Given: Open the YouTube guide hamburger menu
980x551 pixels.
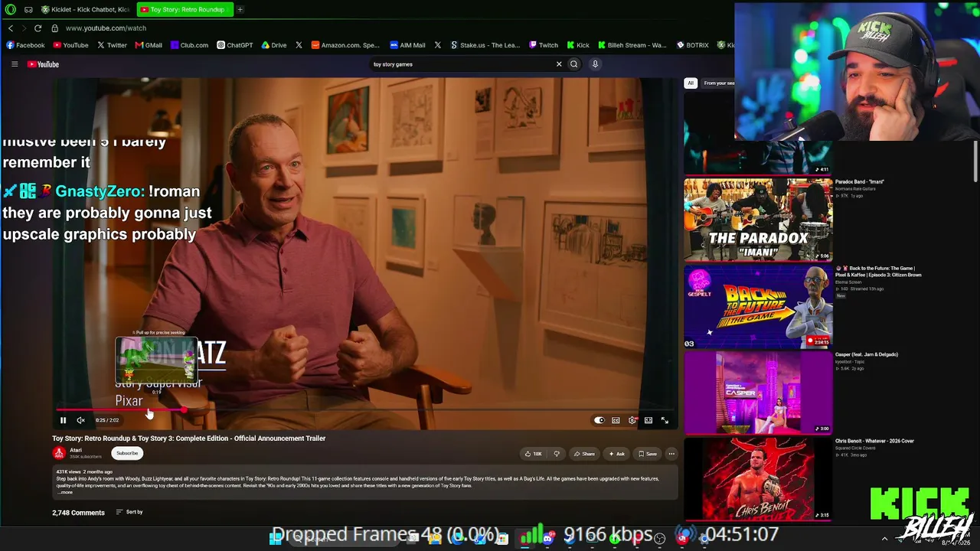Looking at the screenshot, I should 15,64.
